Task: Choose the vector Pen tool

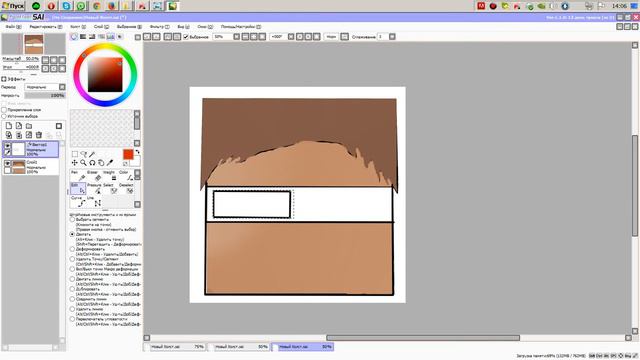Action: tap(78, 176)
